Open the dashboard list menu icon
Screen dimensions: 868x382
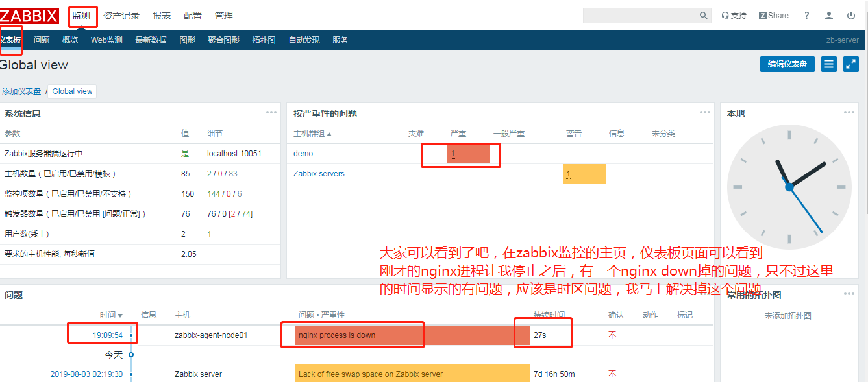point(828,64)
